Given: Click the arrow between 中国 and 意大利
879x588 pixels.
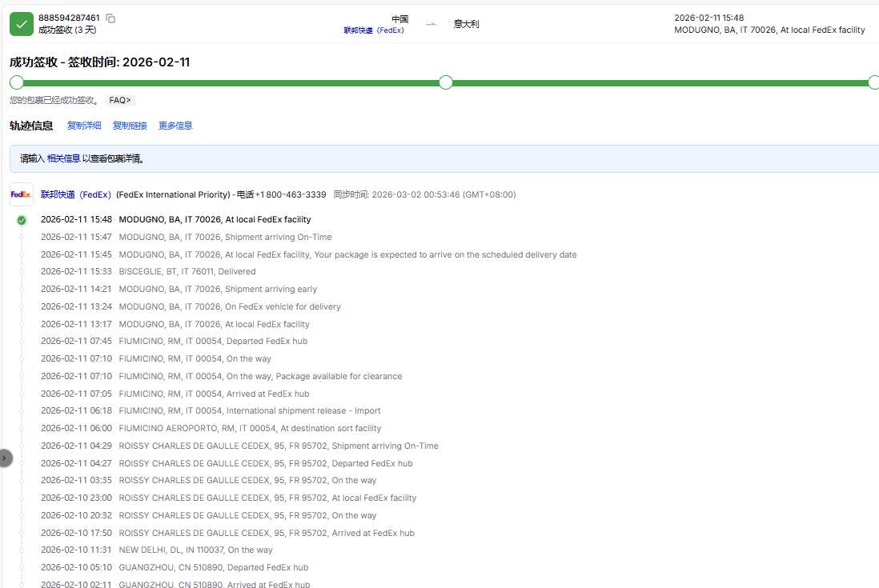Looking at the screenshot, I should click(431, 24).
